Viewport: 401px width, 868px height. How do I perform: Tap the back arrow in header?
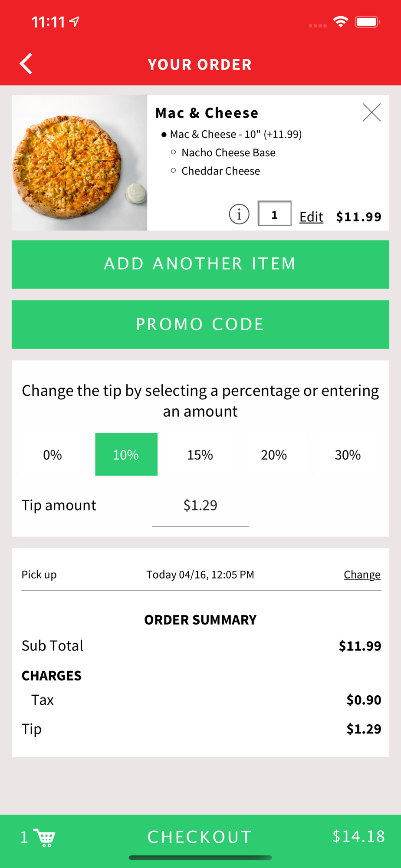(26, 64)
